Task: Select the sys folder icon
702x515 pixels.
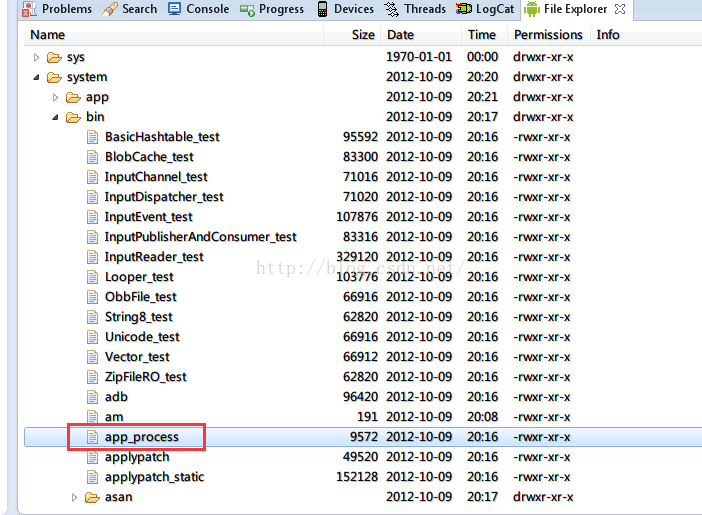Action: tap(54, 57)
